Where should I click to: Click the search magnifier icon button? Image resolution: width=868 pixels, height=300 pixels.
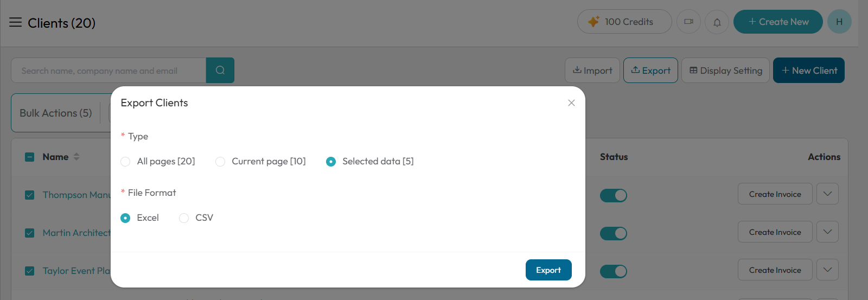[x=220, y=71]
